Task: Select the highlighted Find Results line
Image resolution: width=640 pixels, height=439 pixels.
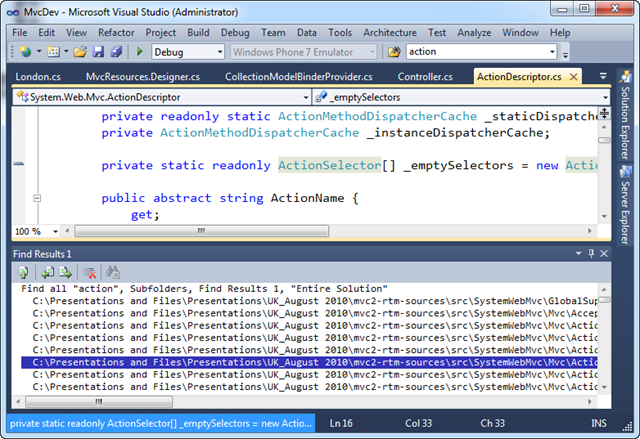Action: tap(309, 362)
